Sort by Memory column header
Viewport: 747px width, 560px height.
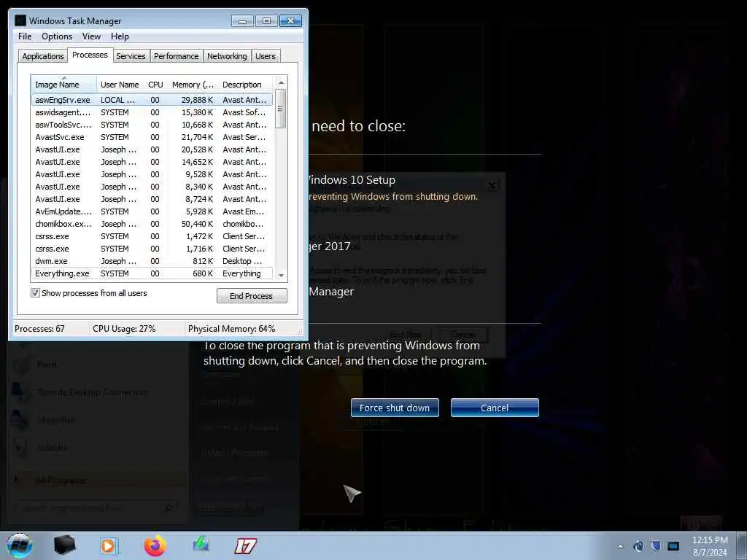pyautogui.click(x=193, y=85)
